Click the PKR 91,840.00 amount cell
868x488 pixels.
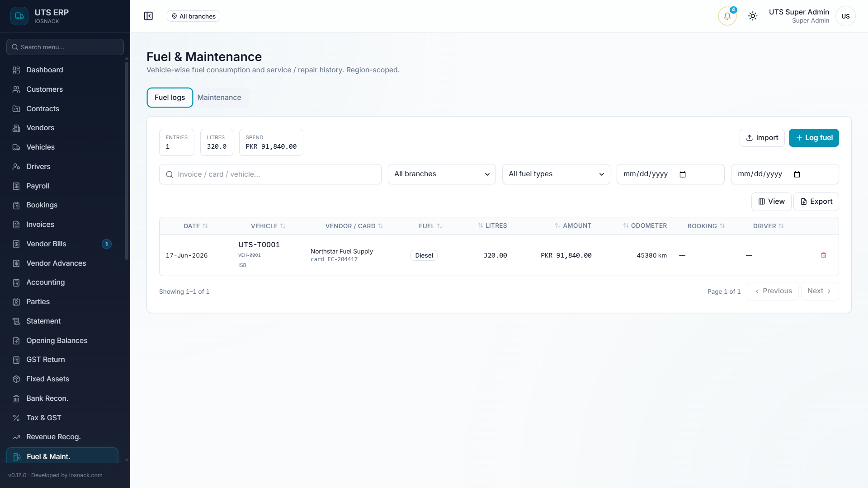(566, 256)
